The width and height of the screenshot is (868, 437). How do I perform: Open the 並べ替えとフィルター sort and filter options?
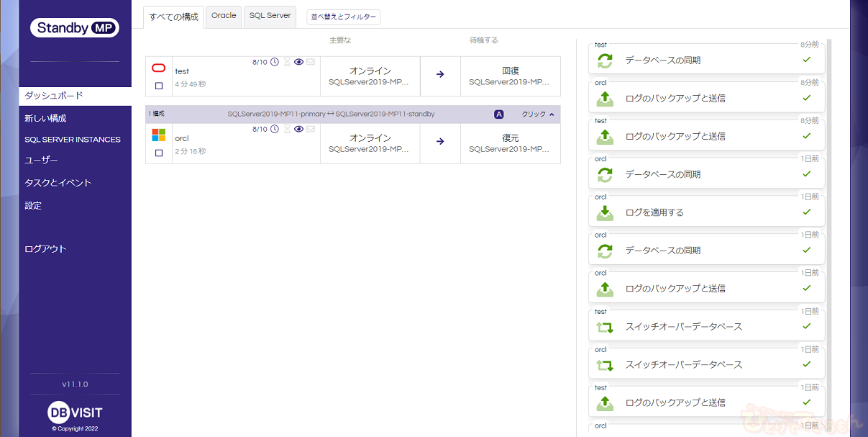[x=343, y=17]
